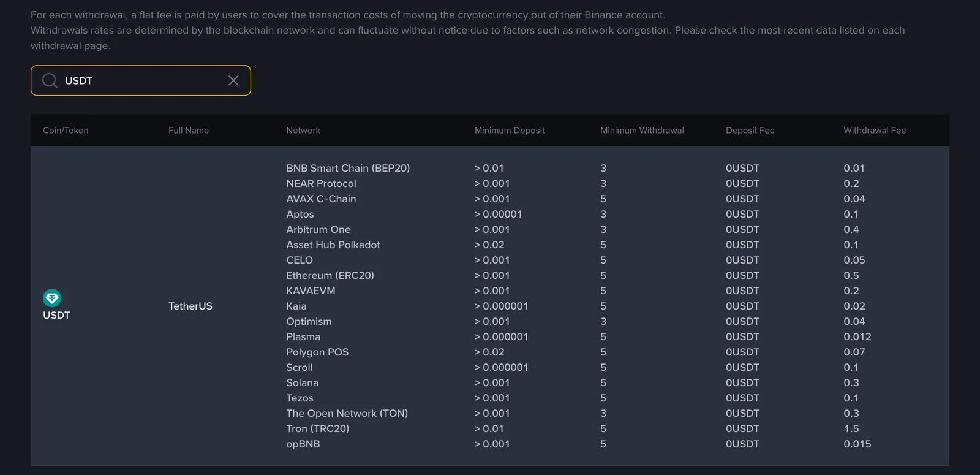Image resolution: width=980 pixels, height=475 pixels.
Task: Click the Full Name column header
Action: pos(189,131)
